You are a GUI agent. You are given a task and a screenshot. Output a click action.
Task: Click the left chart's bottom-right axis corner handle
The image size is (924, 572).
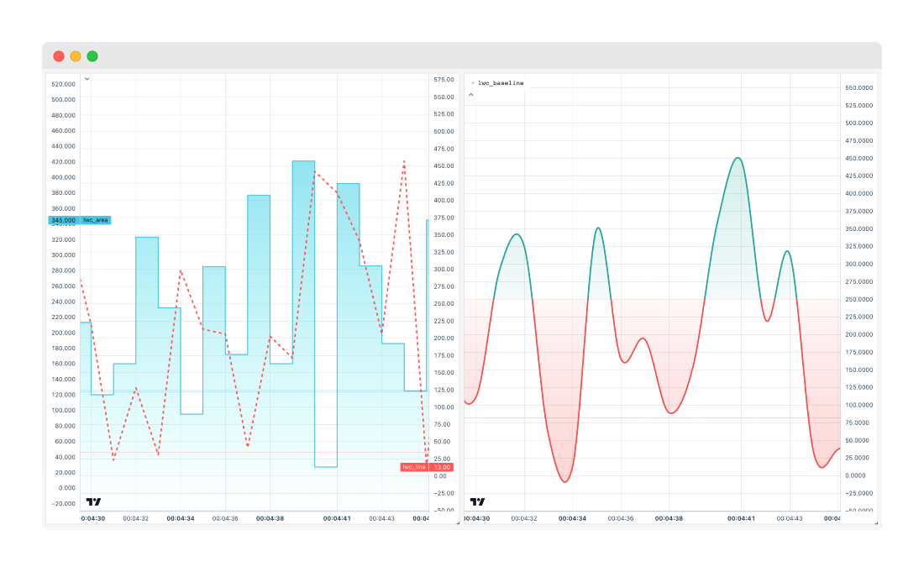tap(458, 522)
